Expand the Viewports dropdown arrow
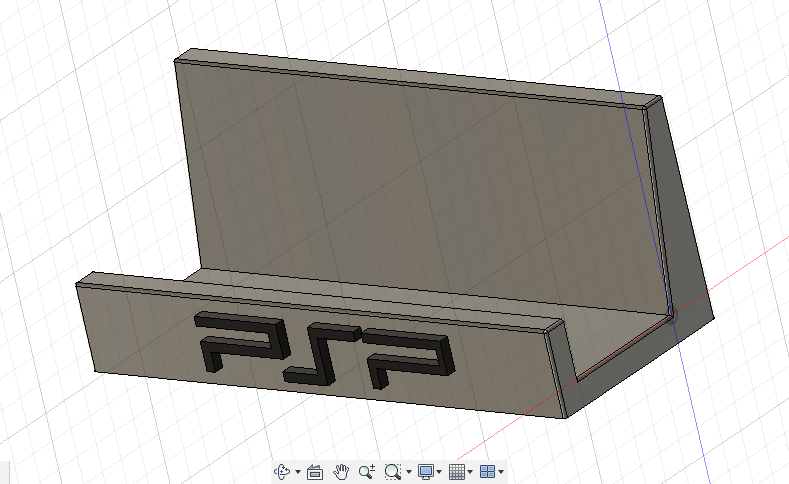 click(x=501, y=472)
